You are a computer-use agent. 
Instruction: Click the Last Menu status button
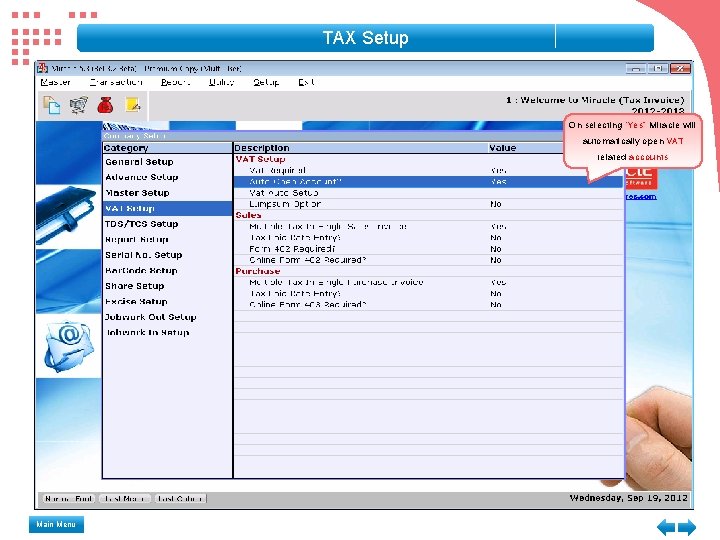[124, 498]
